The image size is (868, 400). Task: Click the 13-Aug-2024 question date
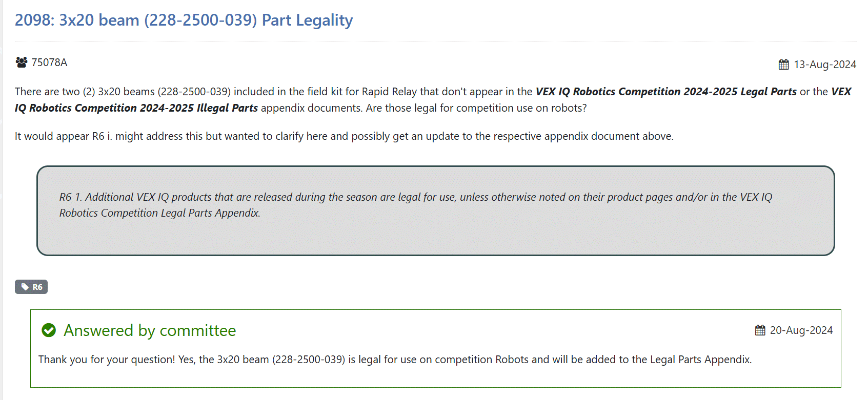coord(825,65)
